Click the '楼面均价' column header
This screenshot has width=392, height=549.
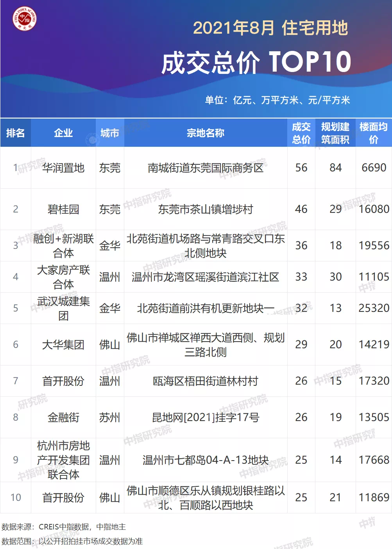point(374,133)
